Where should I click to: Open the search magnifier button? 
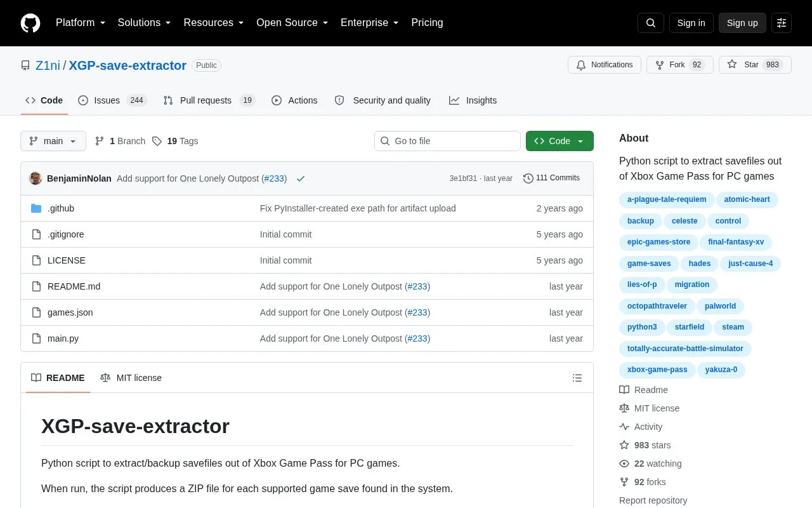click(x=651, y=23)
